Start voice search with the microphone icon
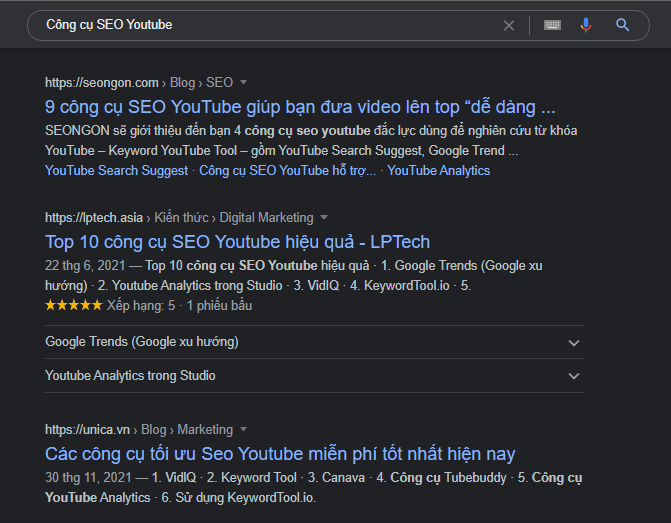Viewport: 671px width, 523px height. coord(586,25)
